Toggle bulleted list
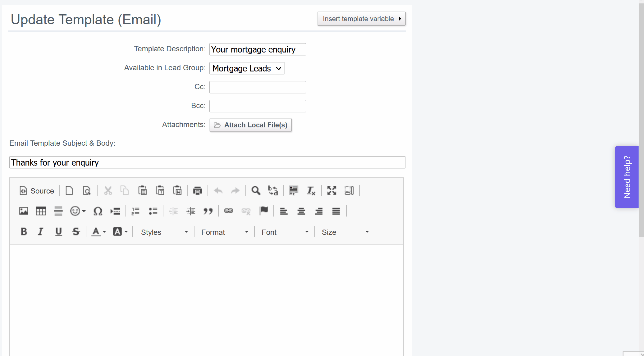This screenshot has height=356, width=644. 153,211
